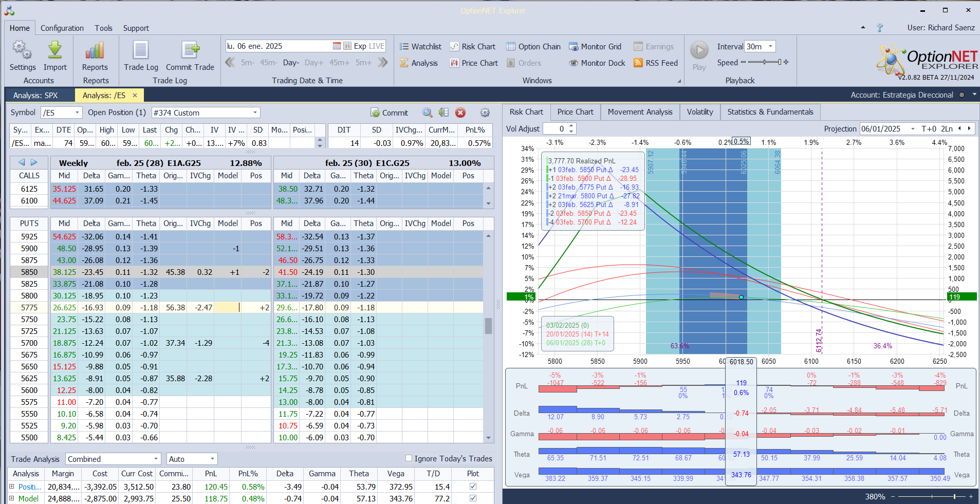Switch to the Configuration ribbon tab

click(x=62, y=28)
